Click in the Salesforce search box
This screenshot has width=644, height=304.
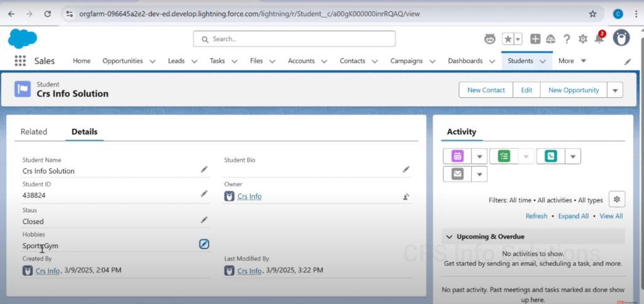[x=294, y=39]
